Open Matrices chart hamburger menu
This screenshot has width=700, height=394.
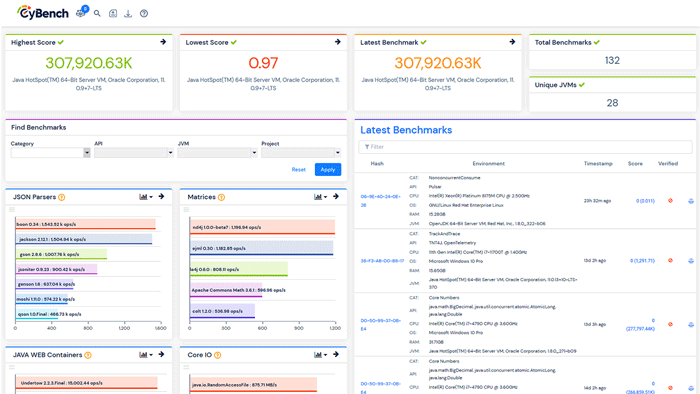(187, 210)
